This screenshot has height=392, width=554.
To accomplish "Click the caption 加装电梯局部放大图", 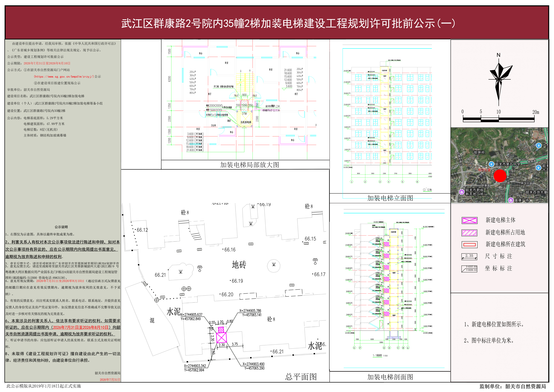I will [250, 165].
